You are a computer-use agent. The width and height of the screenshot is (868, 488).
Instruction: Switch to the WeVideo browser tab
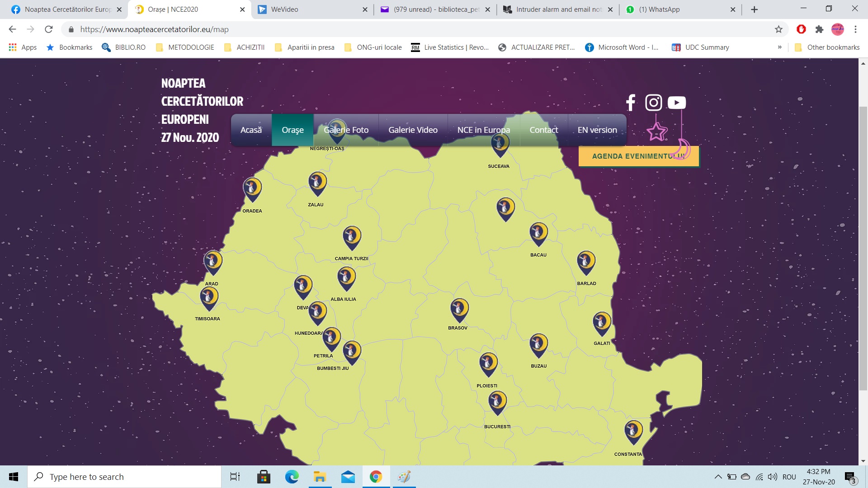307,9
